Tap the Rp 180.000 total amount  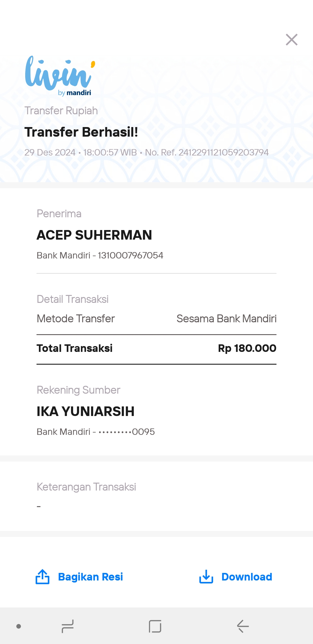(x=247, y=348)
